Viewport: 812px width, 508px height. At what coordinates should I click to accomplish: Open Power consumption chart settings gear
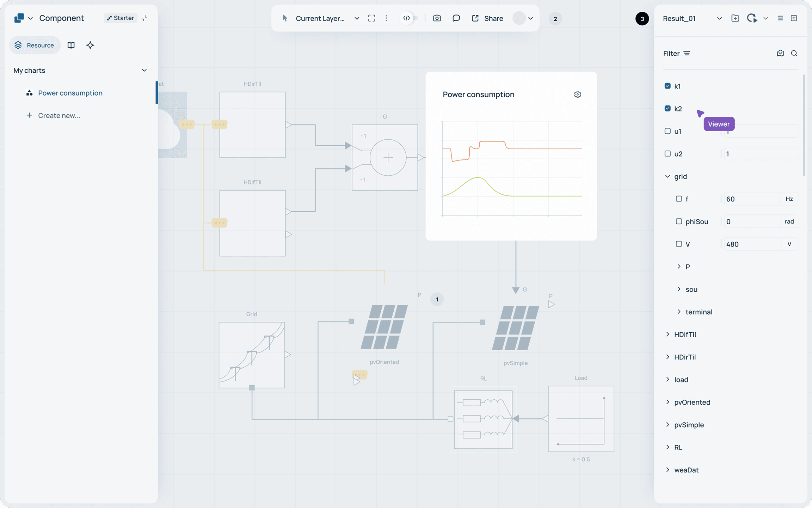(577, 95)
